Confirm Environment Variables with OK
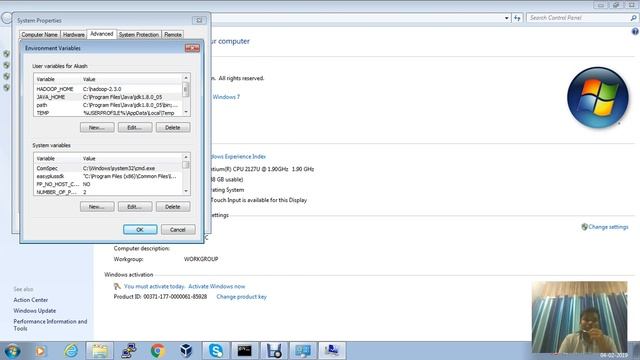The width and height of the screenshot is (640, 360). [140, 229]
